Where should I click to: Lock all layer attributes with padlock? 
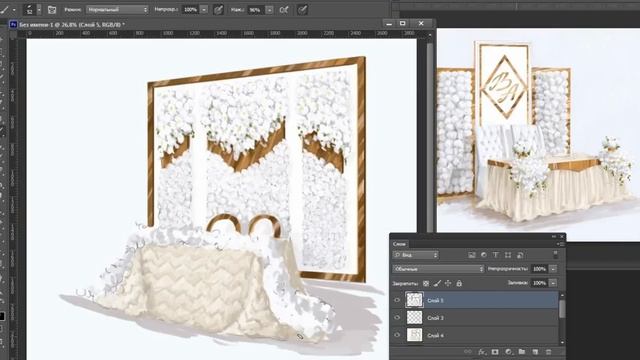pyautogui.click(x=459, y=283)
